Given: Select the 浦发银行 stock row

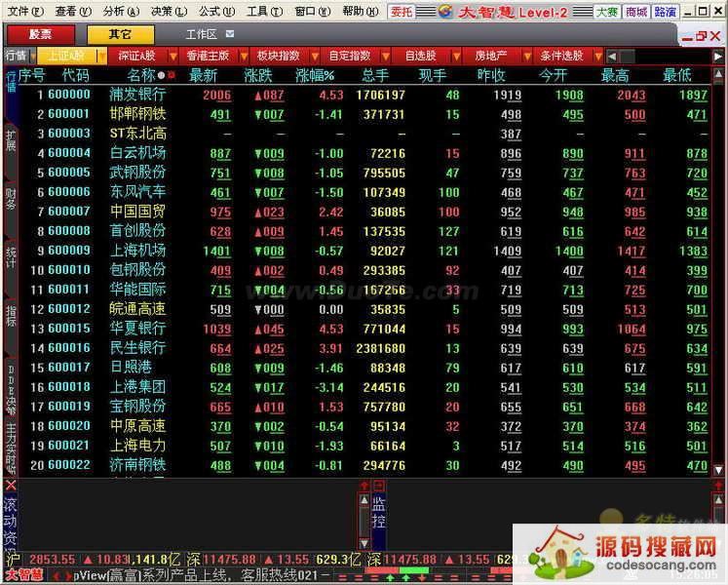Looking at the screenshot, I should click(x=136, y=95).
